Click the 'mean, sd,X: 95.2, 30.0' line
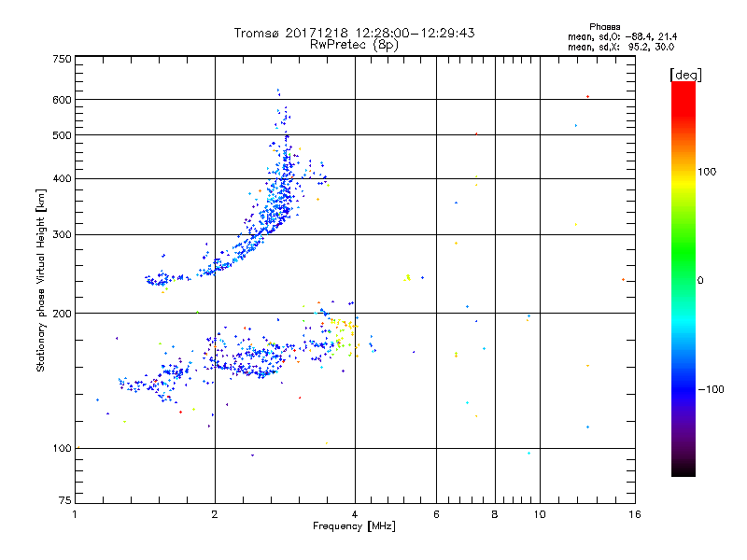This screenshot has width=747, height=560. (621, 47)
